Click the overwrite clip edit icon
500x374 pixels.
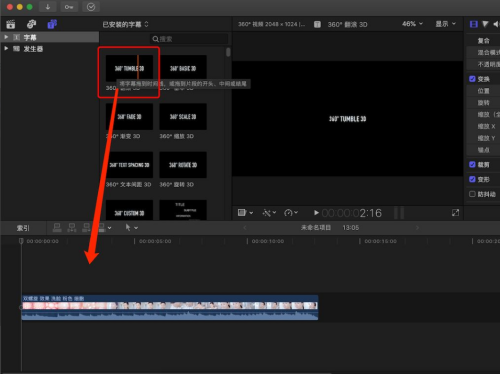pyautogui.click(x=102, y=228)
